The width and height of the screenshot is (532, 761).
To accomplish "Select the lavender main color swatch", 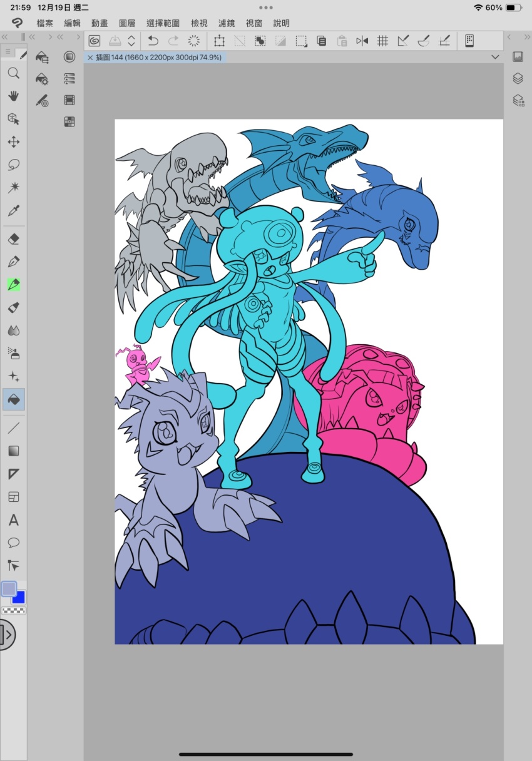I will click(x=9, y=589).
